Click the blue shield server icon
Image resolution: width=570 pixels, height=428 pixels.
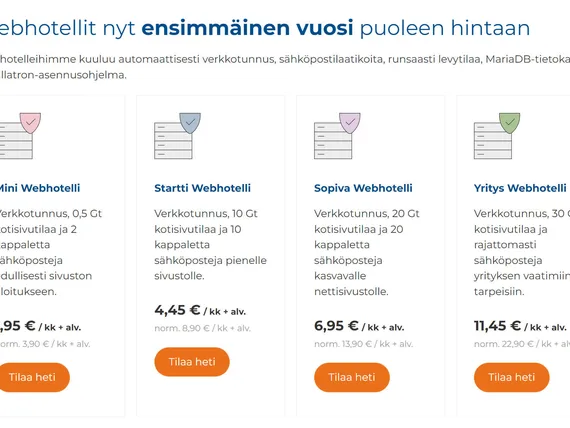(177, 136)
